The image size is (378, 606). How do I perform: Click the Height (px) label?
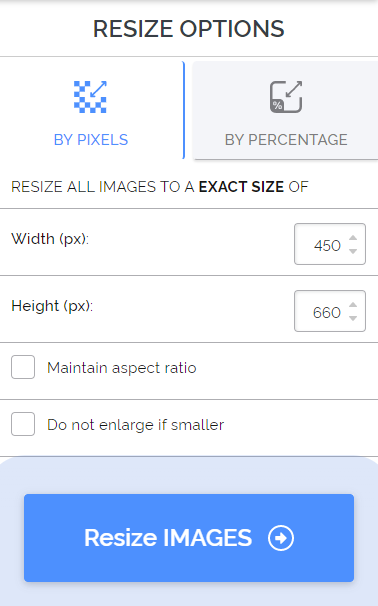pyautogui.click(x=52, y=306)
